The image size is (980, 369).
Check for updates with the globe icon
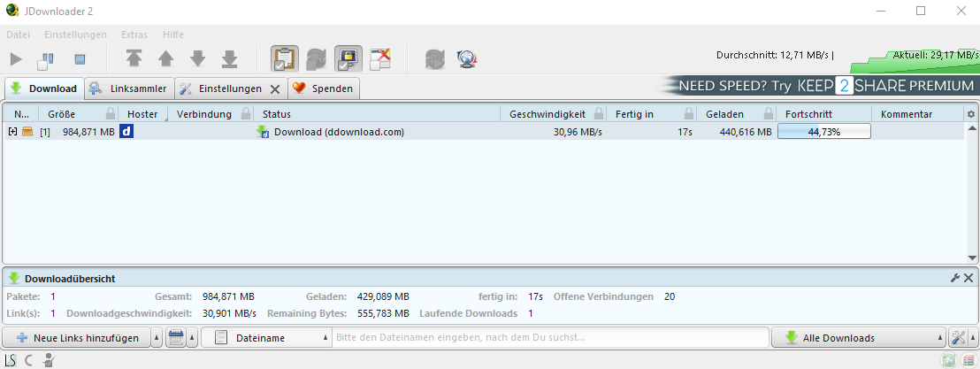click(468, 58)
